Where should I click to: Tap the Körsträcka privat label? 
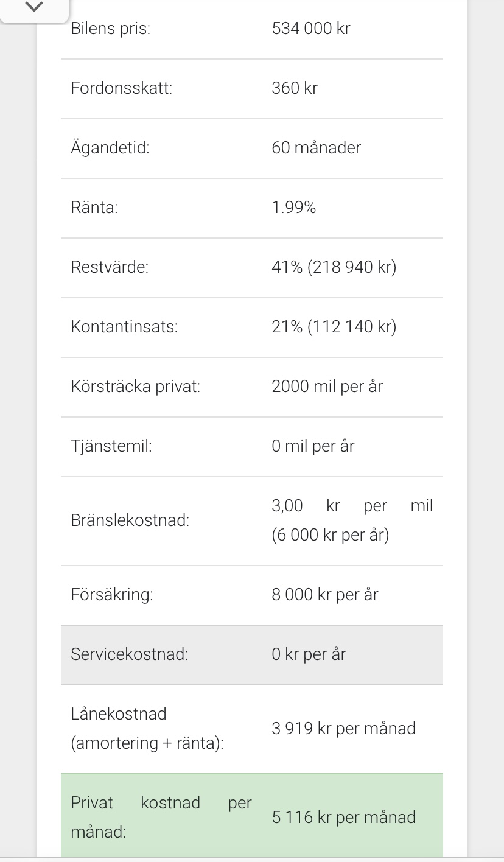(x=135, y=387)
